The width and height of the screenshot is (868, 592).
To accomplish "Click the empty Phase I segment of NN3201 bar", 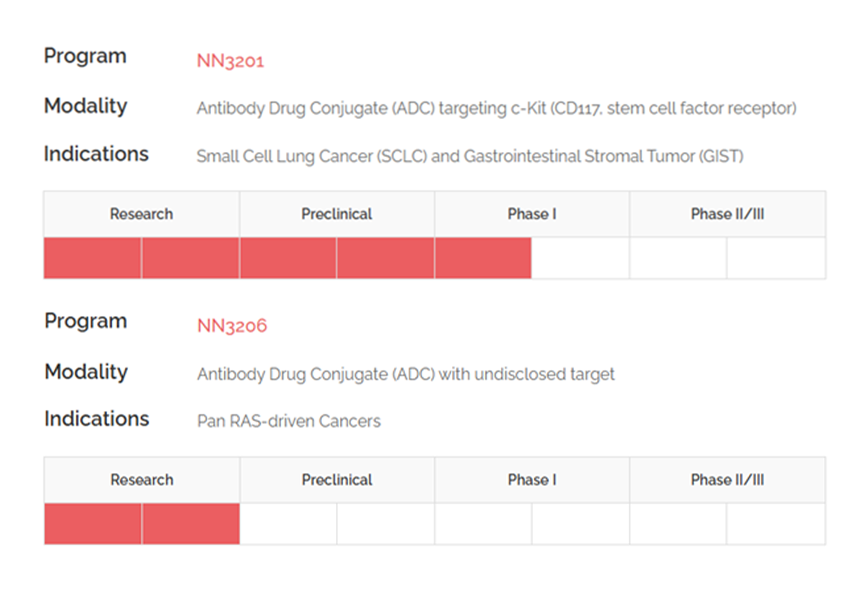I will click(x=580, y=258).
